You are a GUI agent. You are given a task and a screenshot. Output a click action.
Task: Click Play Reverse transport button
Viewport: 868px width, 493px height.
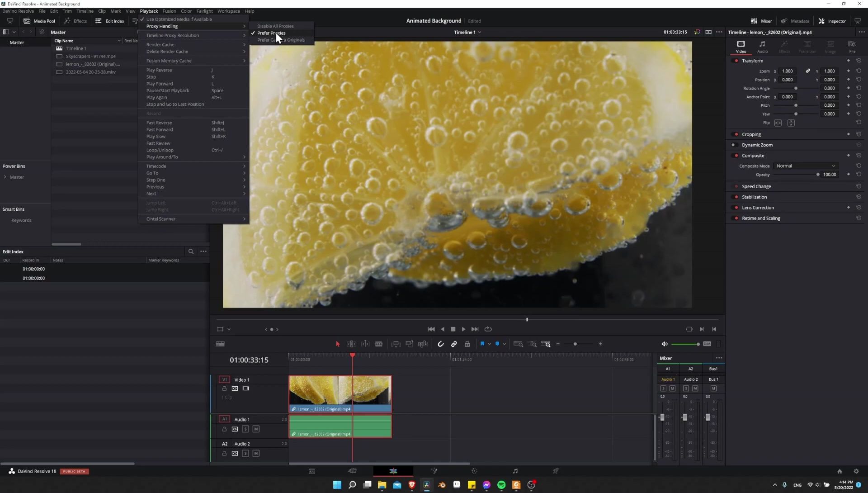click(443, 329)
